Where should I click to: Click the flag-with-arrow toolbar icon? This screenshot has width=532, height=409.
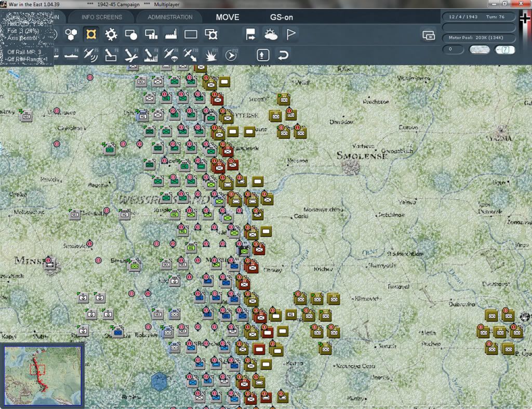[x=250, y=34]
